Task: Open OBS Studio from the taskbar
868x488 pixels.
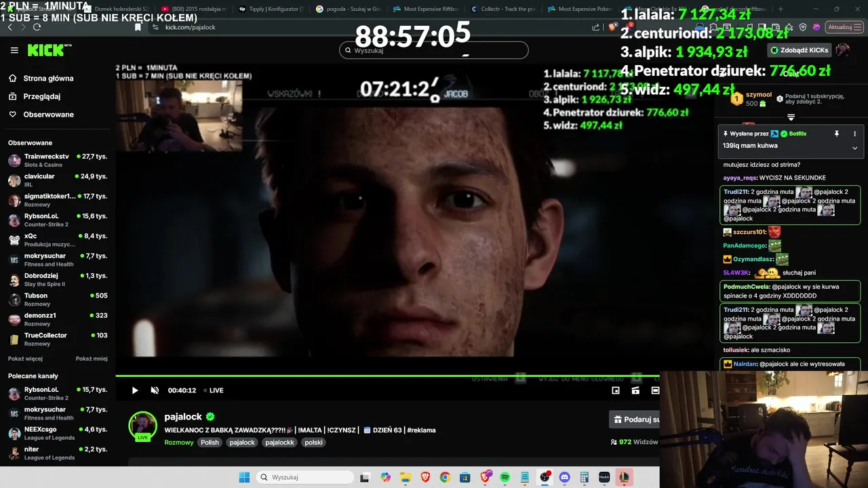Action: pos(545,477)
